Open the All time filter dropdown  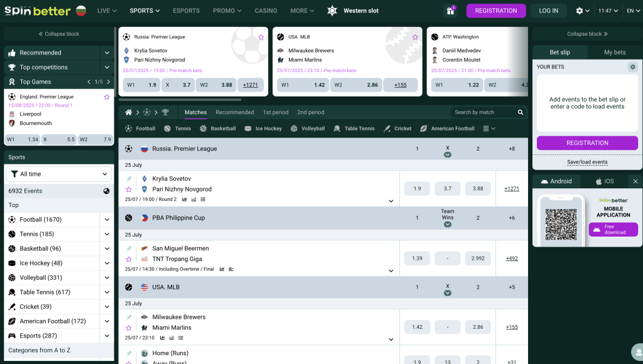click(59, 174)
